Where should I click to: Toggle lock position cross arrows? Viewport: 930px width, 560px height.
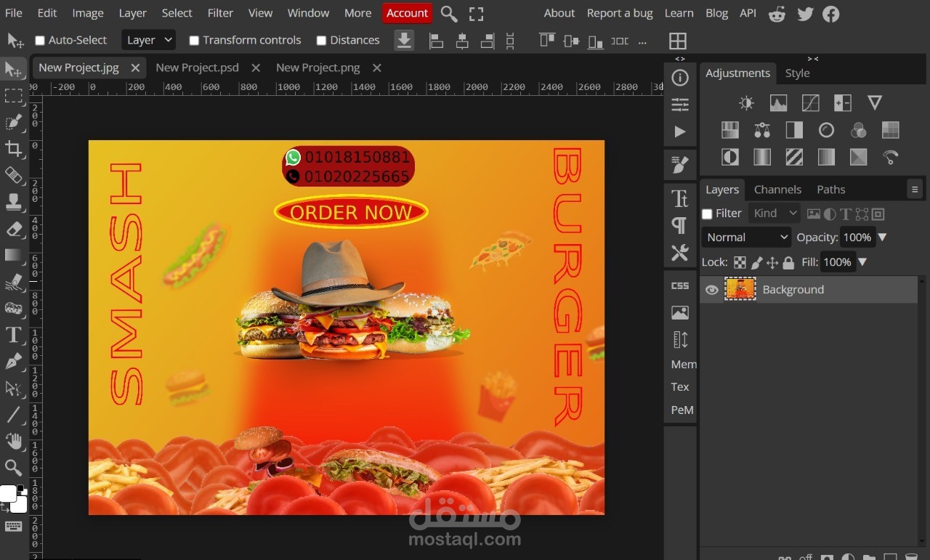pos(772,263)
